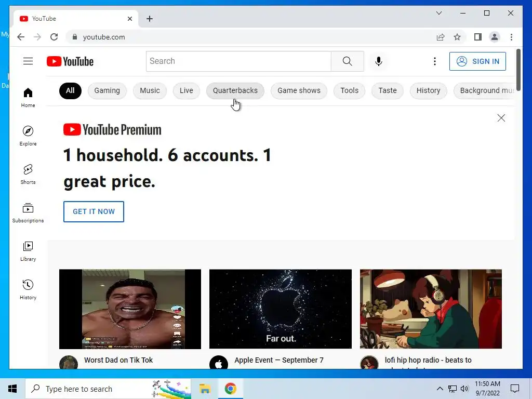Close the YouTube tab
The image size is (532, 399).
(x=129, y=19)
